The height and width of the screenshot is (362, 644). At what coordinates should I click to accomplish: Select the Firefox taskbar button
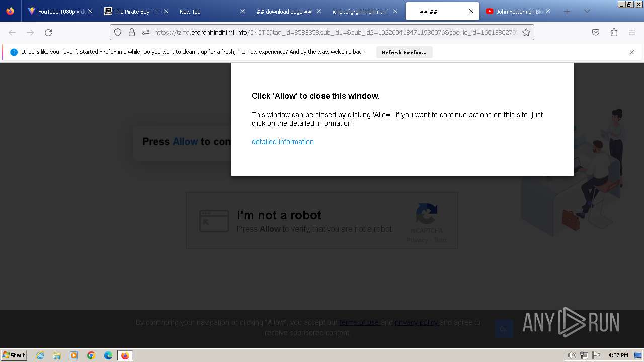(x=125, y=355)
